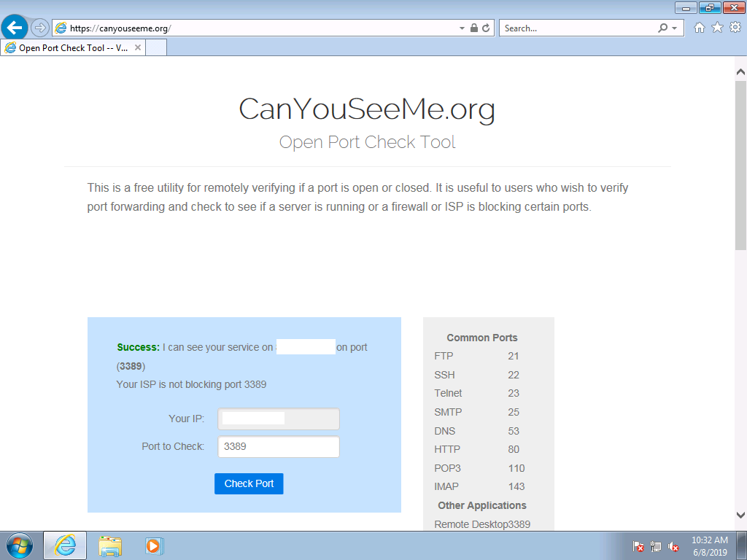The width and height of the screenshot is (747, 560).
Task: Click the Internet Explorer page icon in address bar
Action: [61, 28]
